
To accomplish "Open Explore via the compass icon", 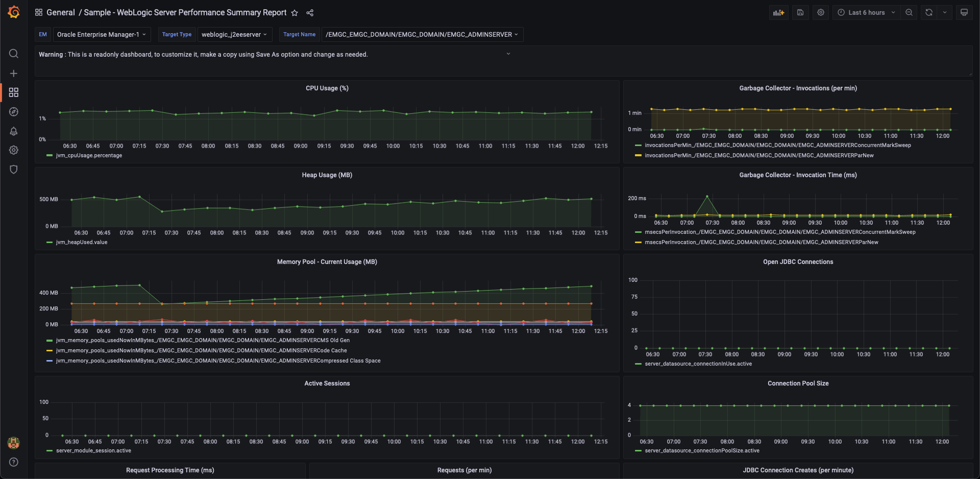I will coord(14,111).
